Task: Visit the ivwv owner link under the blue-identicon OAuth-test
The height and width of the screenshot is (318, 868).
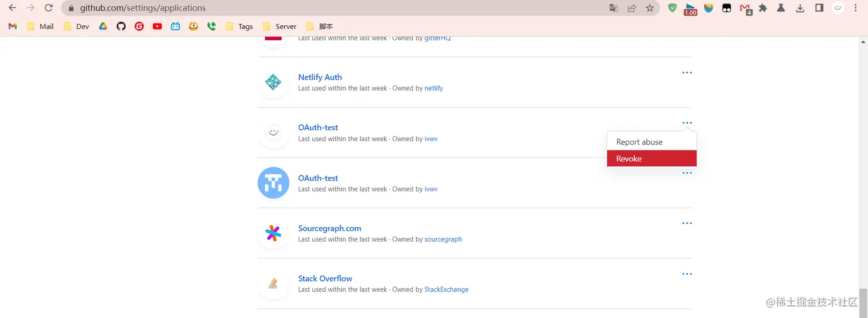Action: pos(431,189)
